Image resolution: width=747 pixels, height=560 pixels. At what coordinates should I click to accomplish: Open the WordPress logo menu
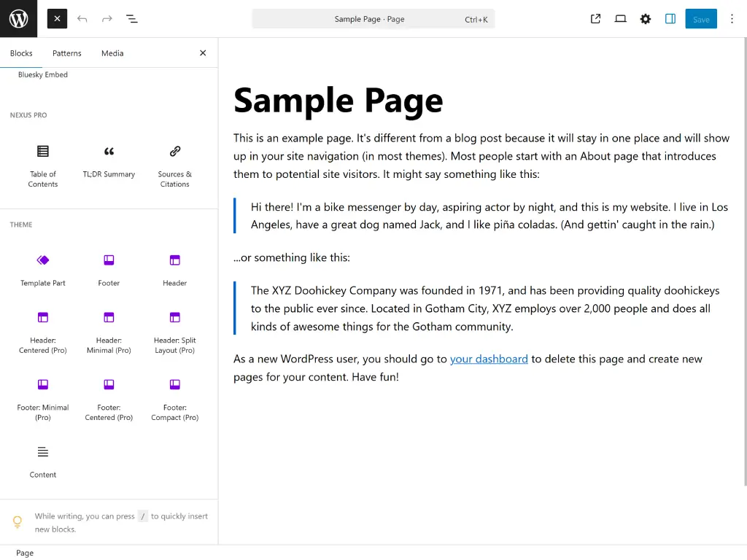[x=18, y=18]
